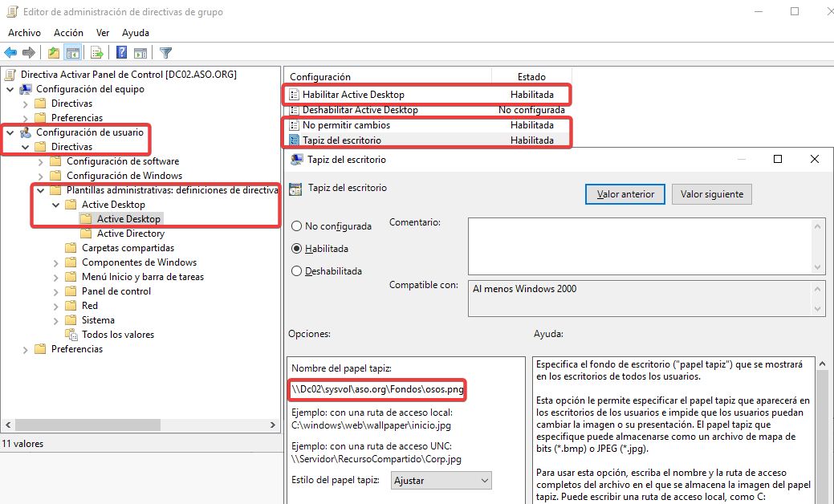Collapse the Configuración del equipo node
Image resolution: width=834 pixels, height=504 pixels.
pos(10,89)
